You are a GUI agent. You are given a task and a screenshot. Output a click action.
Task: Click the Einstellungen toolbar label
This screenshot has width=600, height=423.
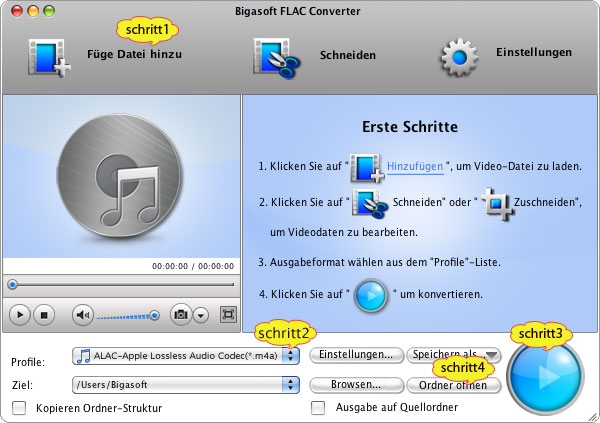pyautogui.click(x=534, y=52)
